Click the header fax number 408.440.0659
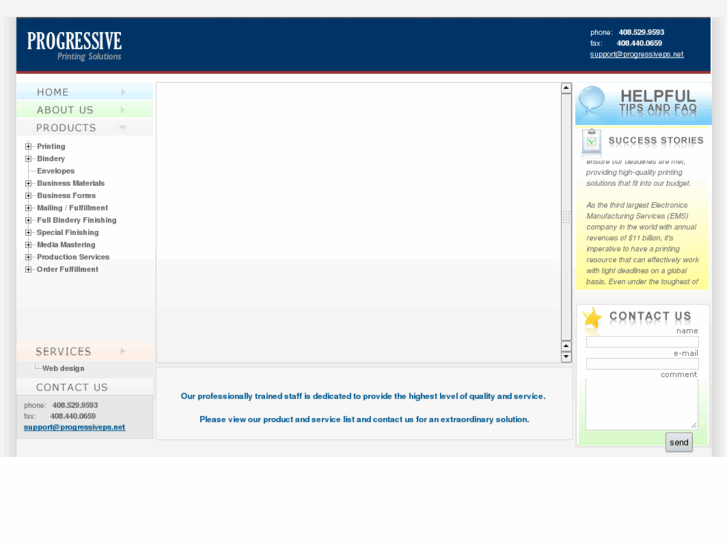 point(639,43)
